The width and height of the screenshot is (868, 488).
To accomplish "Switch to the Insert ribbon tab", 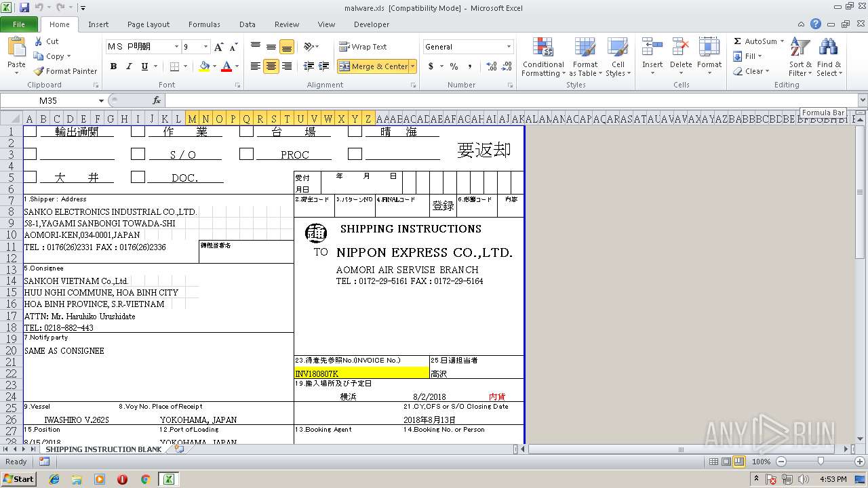I will [98, 24].
